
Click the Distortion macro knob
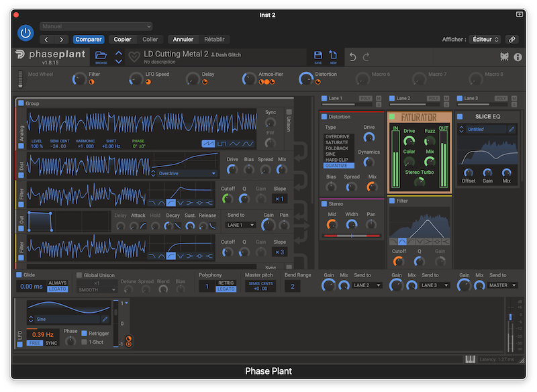click(306, 79)
